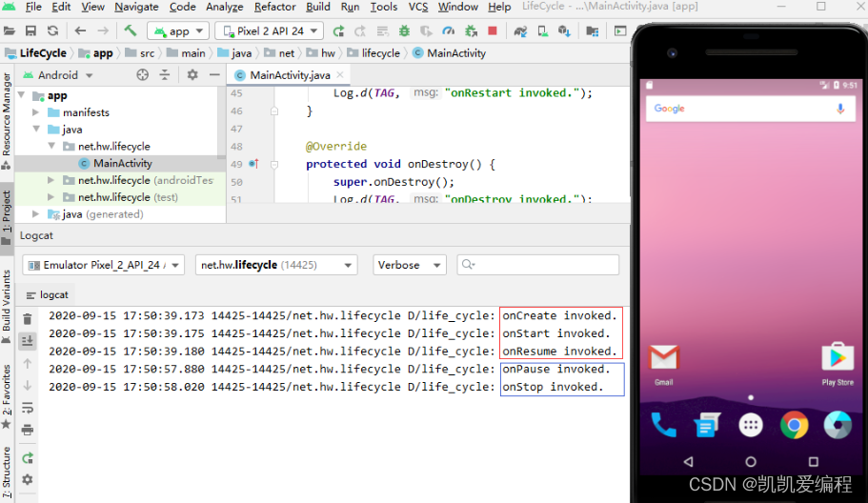Open Gmail on the emulator

click(664, 364)
